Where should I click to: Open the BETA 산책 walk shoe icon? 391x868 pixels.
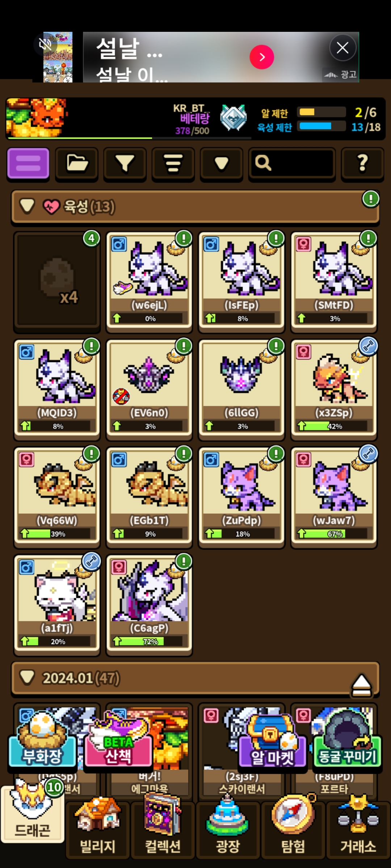(x=118, y=740)
